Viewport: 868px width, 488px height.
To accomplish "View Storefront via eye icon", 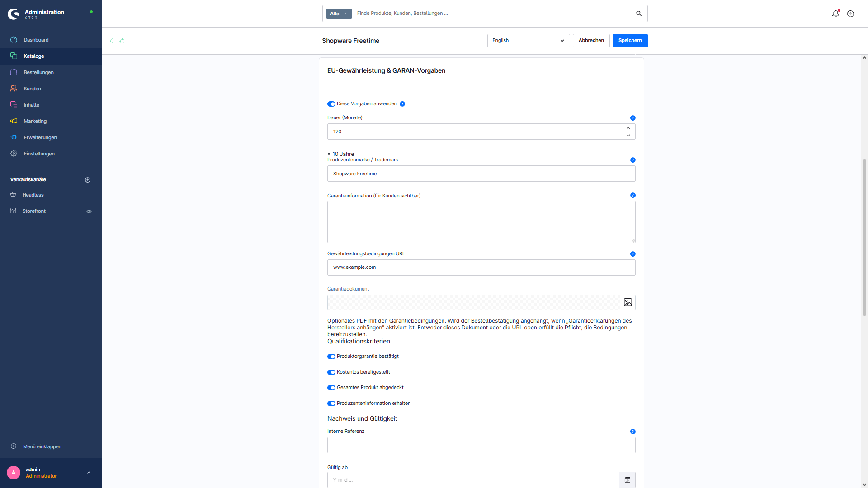I will (89, 211).
